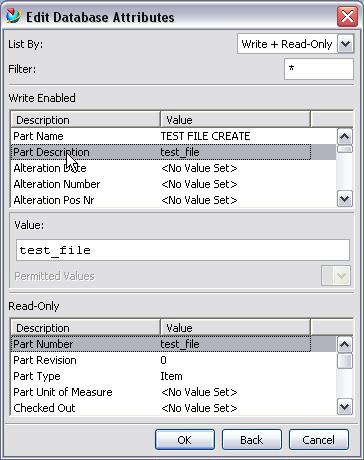Click the Read-Only Description column header
The image size is (364, 460).
click(86, 328)
